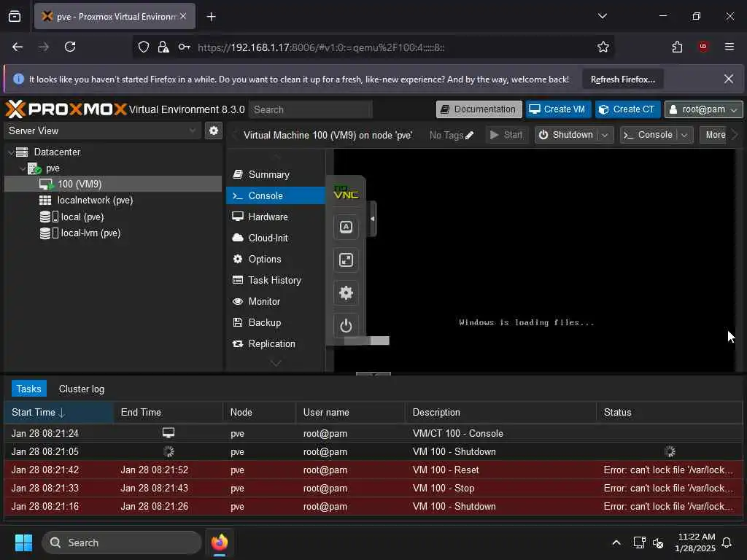747x560 pixels.
Task: Focus the Proxmox search field
Action: (x=311, y=109)
